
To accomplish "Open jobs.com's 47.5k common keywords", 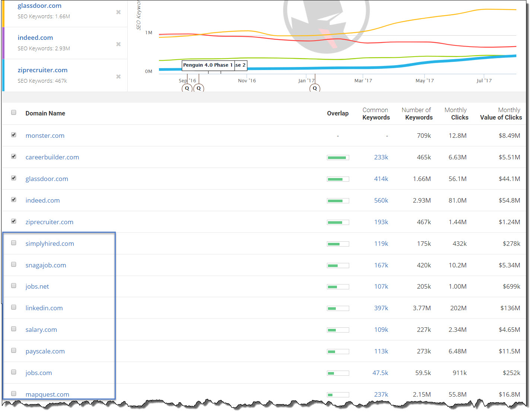I will 380,373.
